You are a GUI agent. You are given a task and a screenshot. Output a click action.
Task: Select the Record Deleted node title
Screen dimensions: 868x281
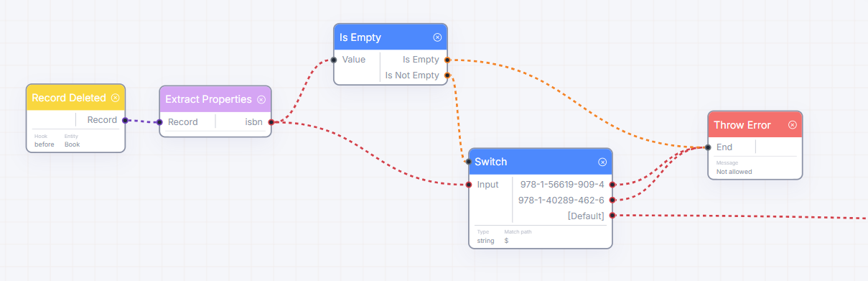69,98
